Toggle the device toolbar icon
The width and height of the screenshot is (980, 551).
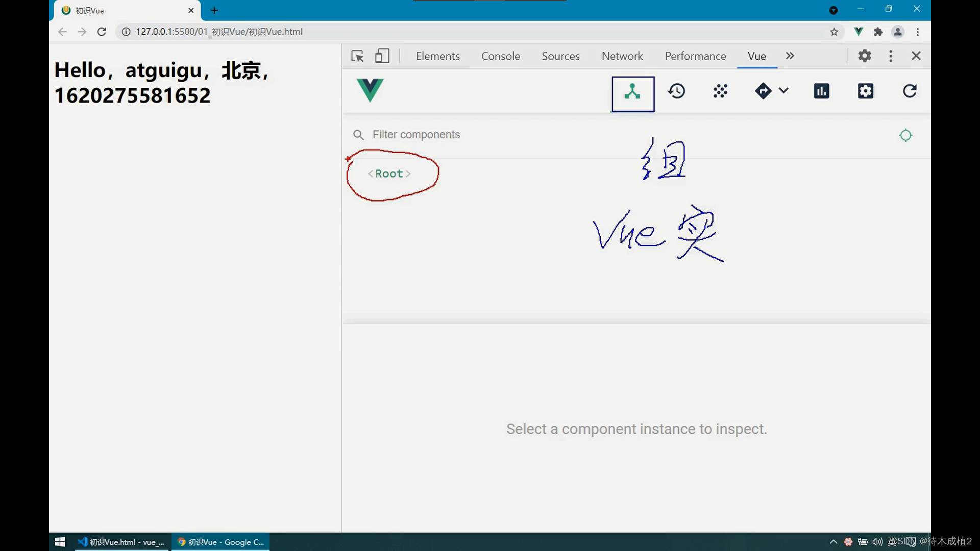(382, 56)
